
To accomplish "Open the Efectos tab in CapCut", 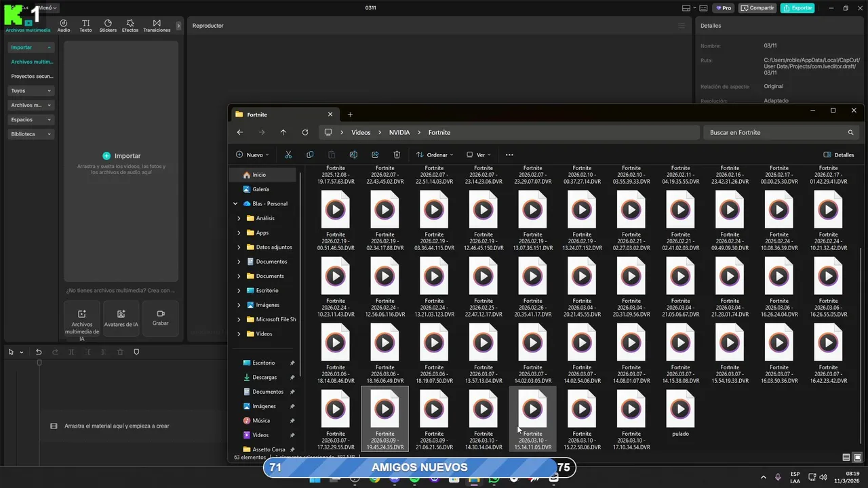I will 130,26.
